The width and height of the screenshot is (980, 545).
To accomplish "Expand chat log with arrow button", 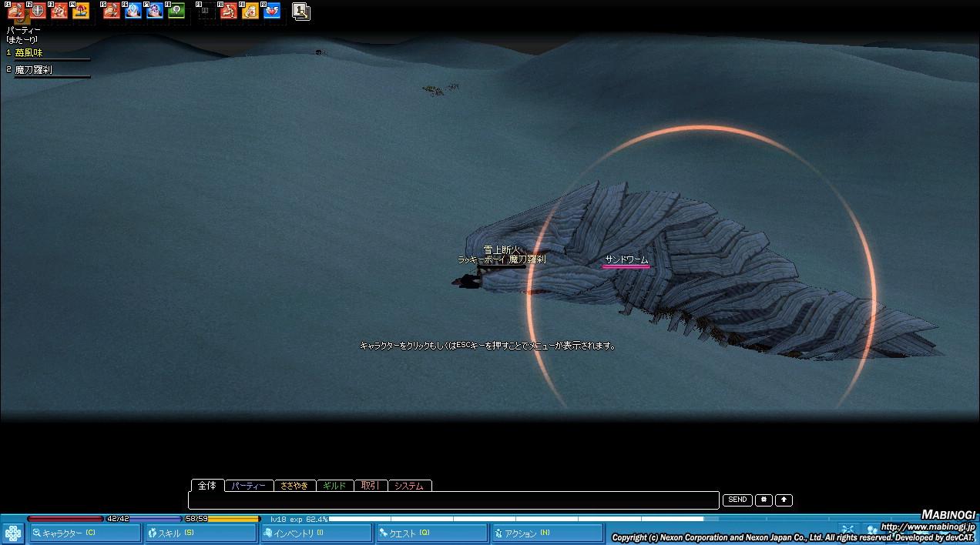I will point(784,500).
